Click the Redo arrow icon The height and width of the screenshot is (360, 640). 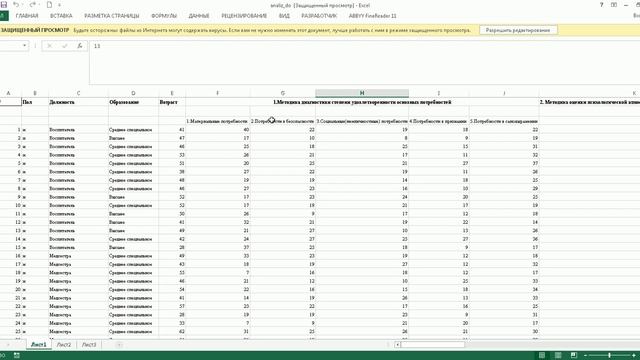pos(33,4)
